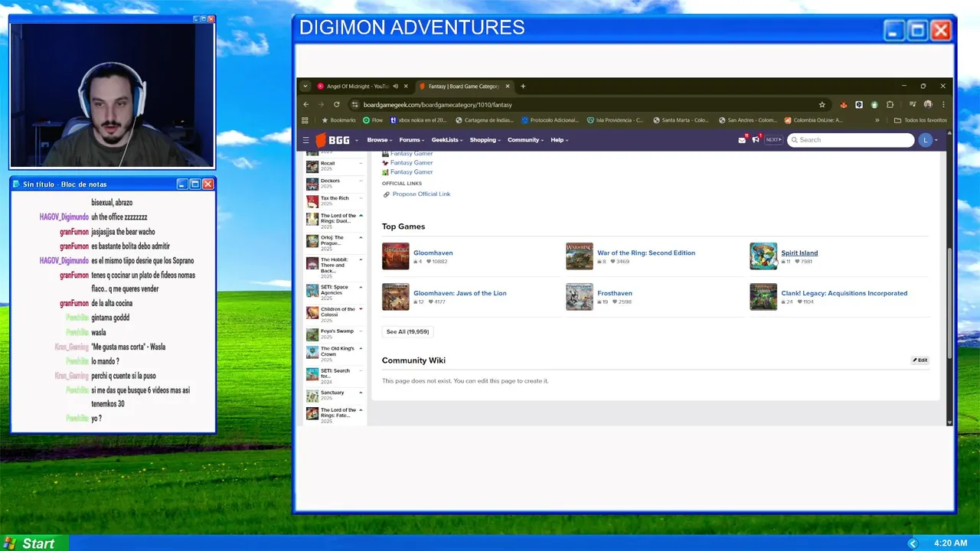This screenshot has height=551, width=980.
Task: Open the Chrome extensions puzzle icon
Action: coord(890,105)
